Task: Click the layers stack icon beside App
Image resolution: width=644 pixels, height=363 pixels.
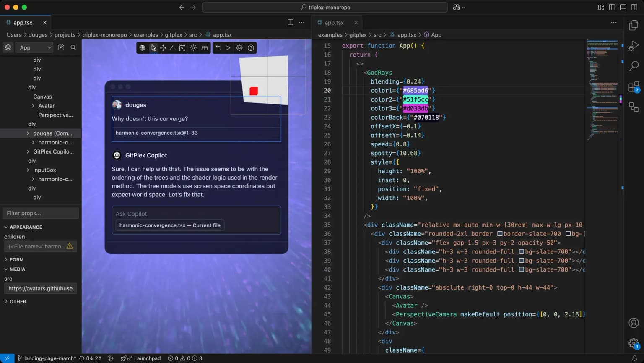Action: click(x=8, y=47)
